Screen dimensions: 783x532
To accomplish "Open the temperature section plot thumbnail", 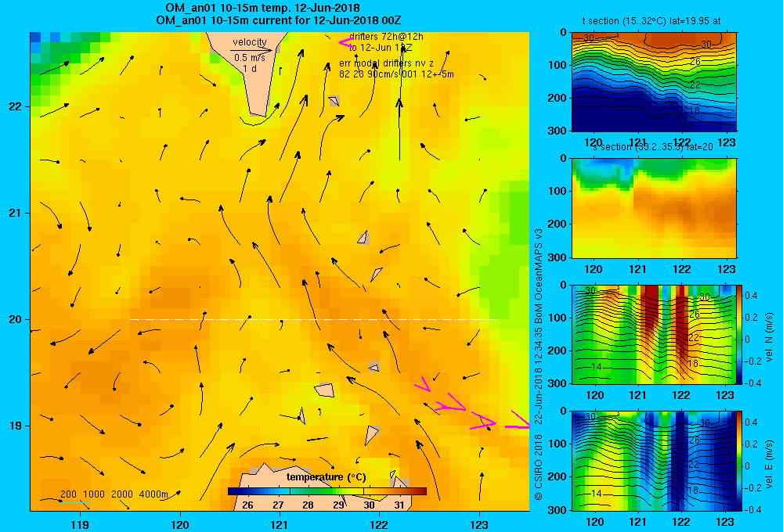I will point(654,82).
